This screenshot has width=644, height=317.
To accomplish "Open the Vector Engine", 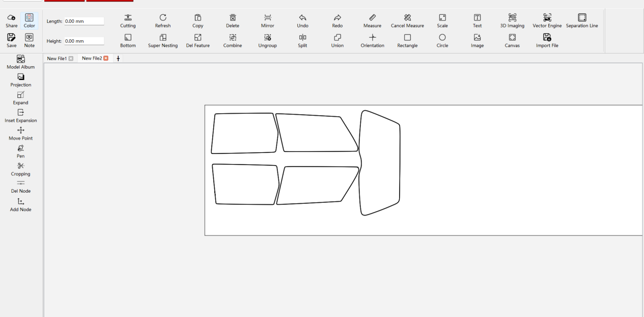I will pyautogui.click(x=547, y=20).
